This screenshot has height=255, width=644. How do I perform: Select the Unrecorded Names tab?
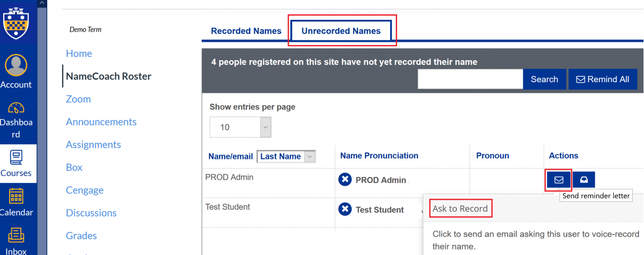[x=341, y=31]
